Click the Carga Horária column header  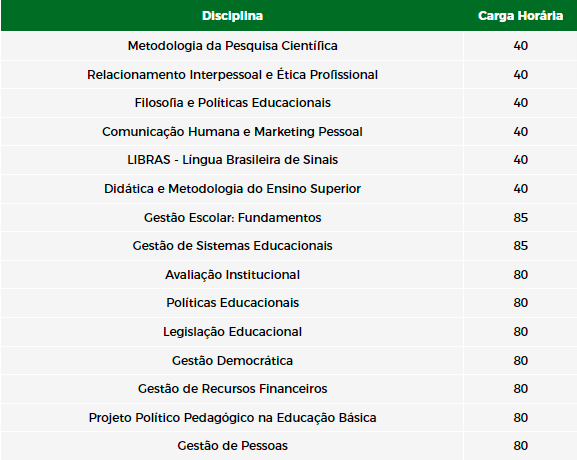pos(520,16)
